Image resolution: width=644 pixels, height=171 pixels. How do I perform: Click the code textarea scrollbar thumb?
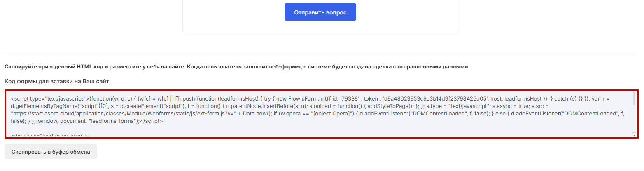(634, 99)
